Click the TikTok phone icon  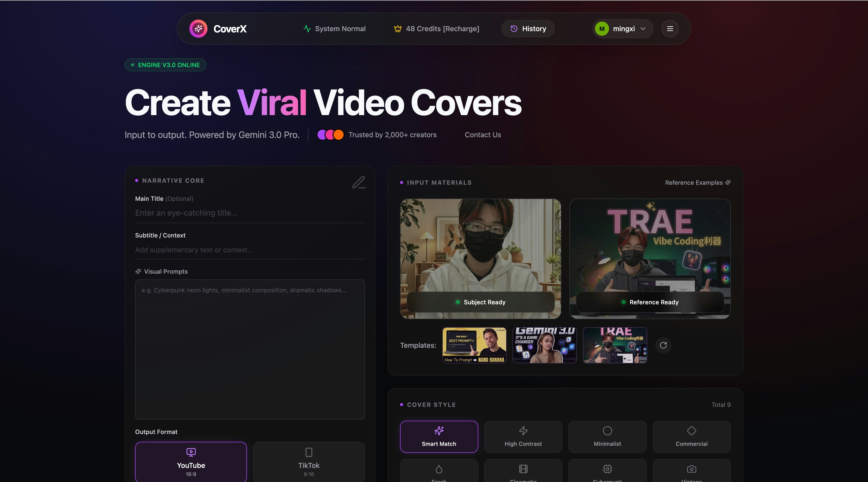click(x=309, y=452)
